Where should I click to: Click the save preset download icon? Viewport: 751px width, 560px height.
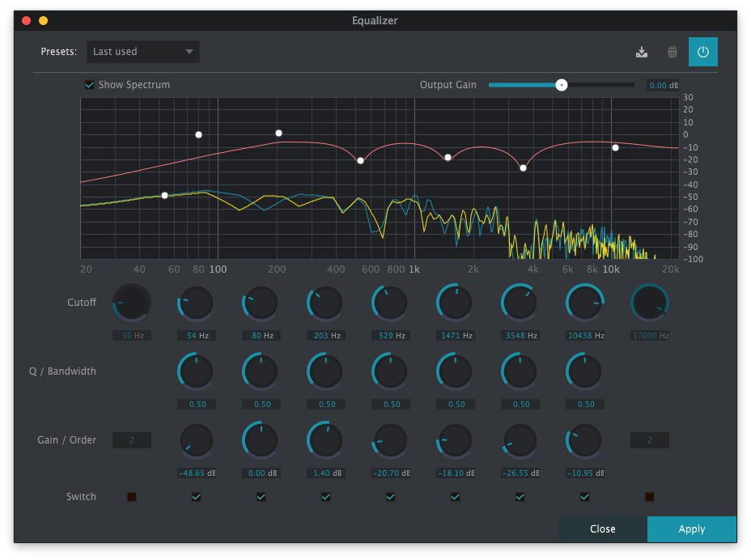642,52
